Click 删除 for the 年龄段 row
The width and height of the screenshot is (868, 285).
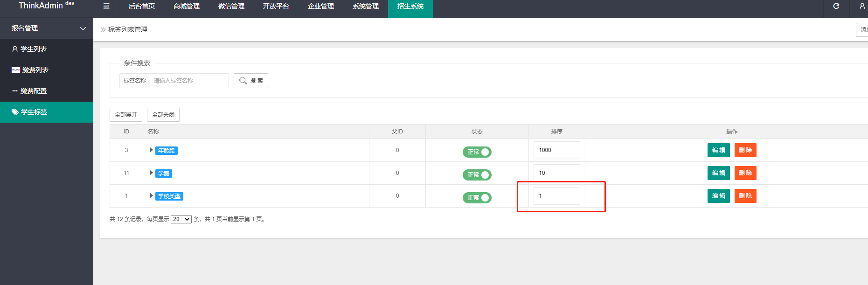coord(745,150)
